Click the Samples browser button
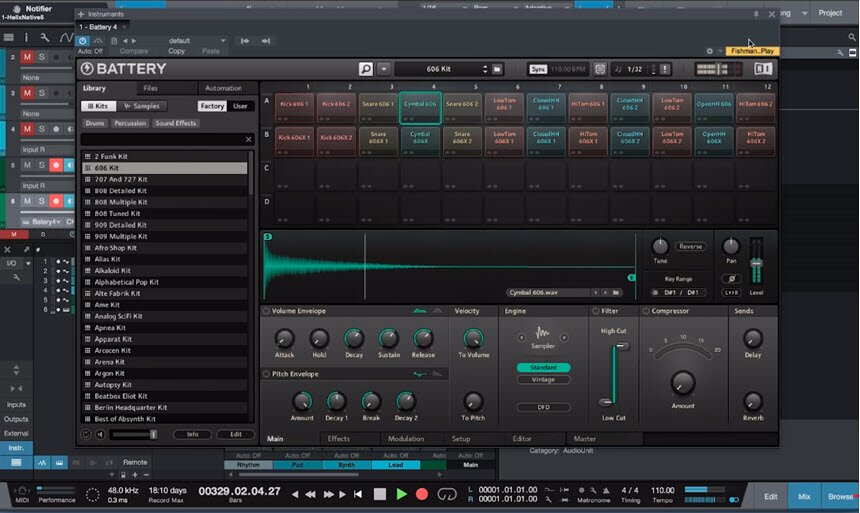The width and height of the screenshot is (860, 513). point(142,106)
